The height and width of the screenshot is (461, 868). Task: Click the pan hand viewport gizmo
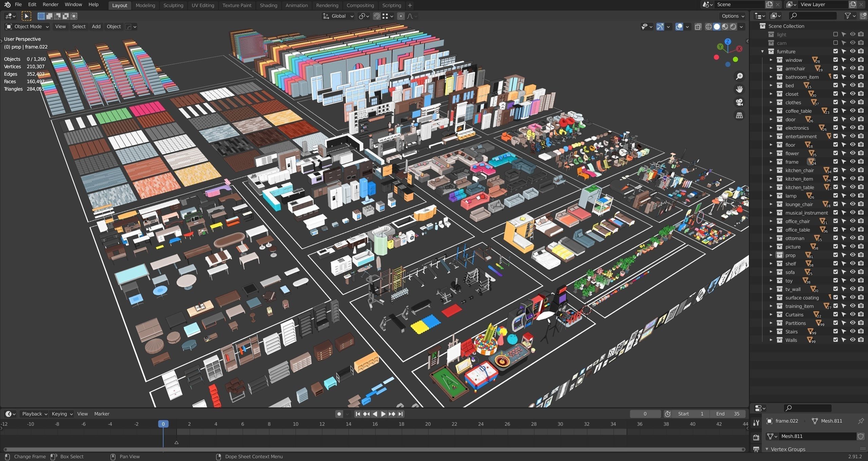739,89
